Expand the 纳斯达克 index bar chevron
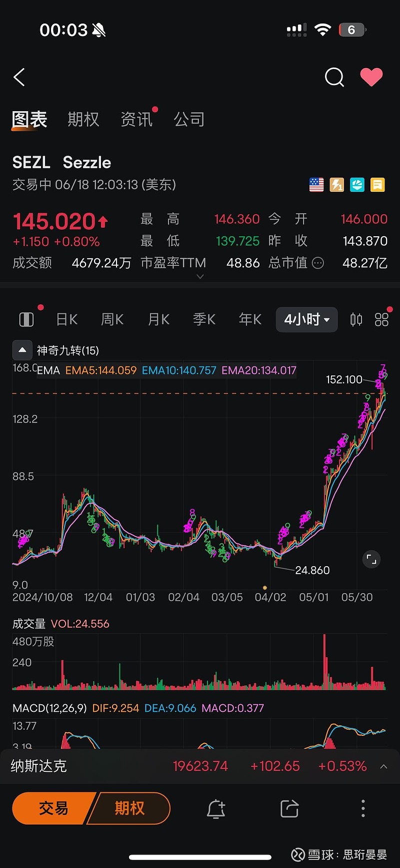The width and height of the screenshot is (400, 868). click(x=383, y=766)
